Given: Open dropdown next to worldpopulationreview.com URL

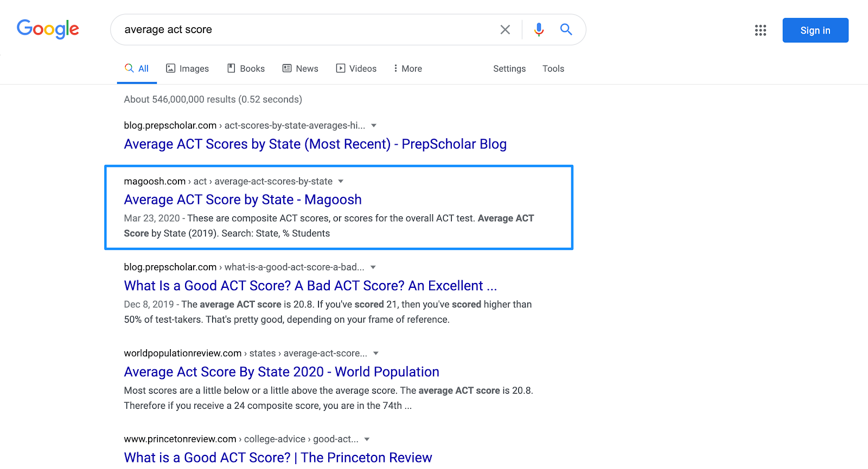Looking at the screenshot, I should click(375, 354).
